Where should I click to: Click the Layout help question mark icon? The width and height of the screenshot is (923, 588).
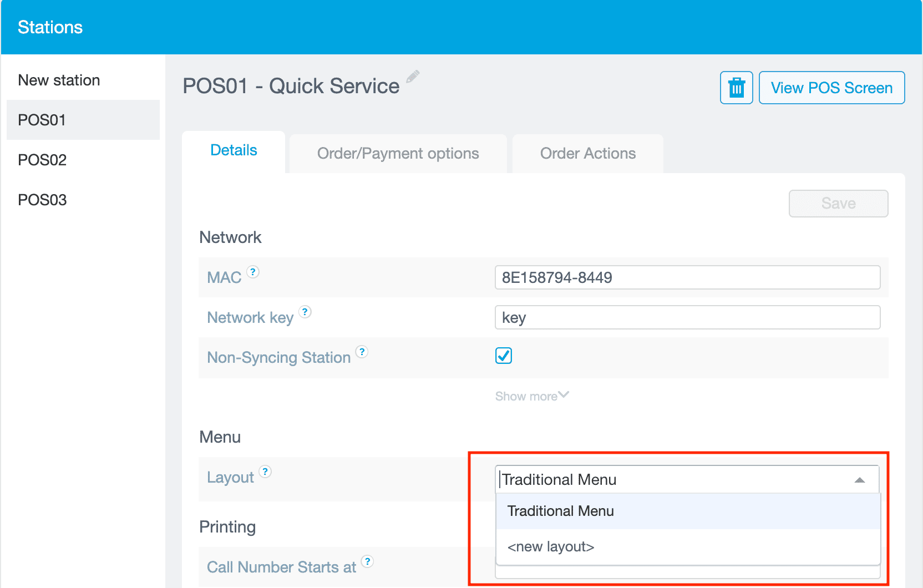coord(265,472)
